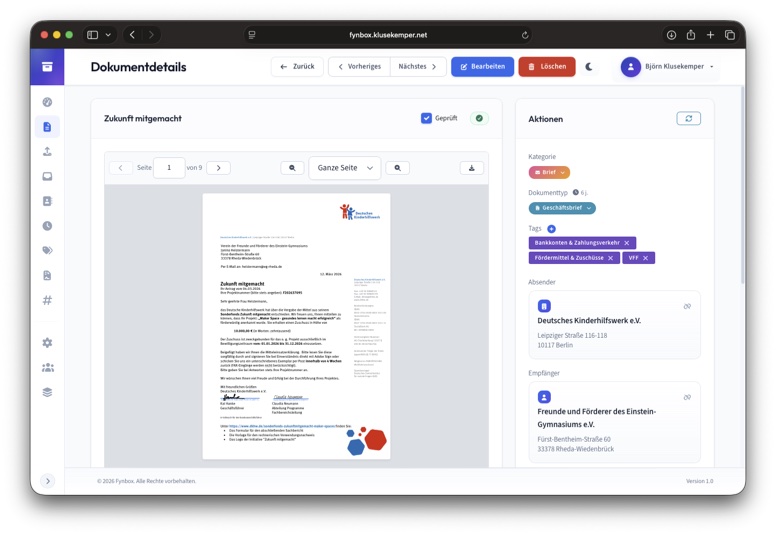Remove the VFF tag
776x535 pixels.
pos(646,258)
